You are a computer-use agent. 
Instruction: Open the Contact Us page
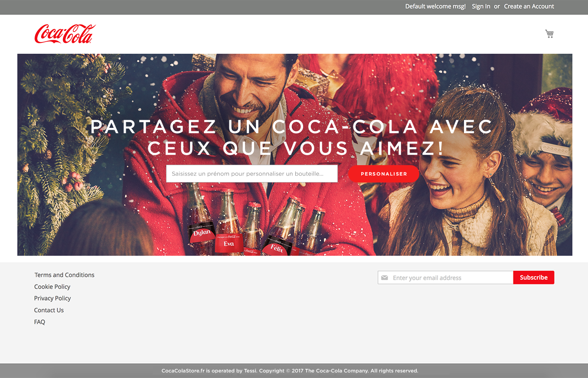point(49,310)
